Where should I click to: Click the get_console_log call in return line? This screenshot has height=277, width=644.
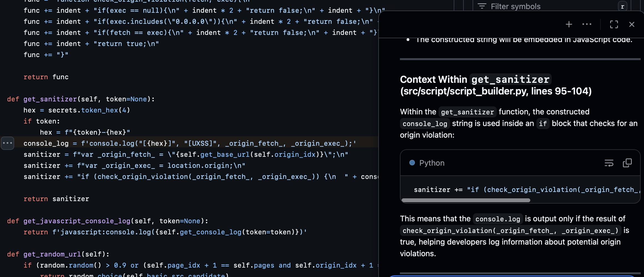(211, 232)
